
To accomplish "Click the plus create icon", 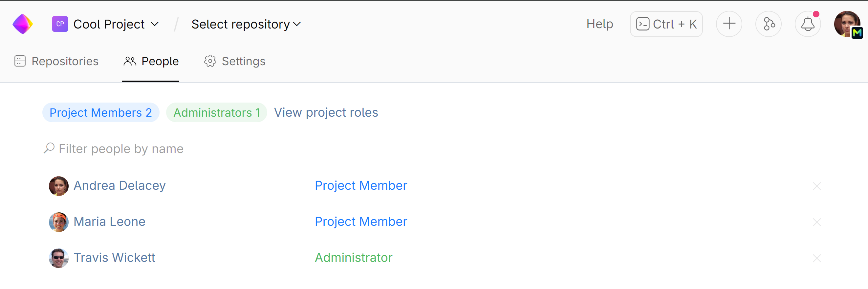I will click(728, 24).
